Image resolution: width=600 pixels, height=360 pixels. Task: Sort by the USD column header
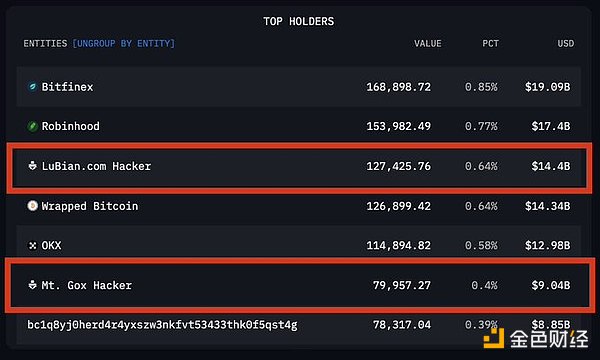566,44
